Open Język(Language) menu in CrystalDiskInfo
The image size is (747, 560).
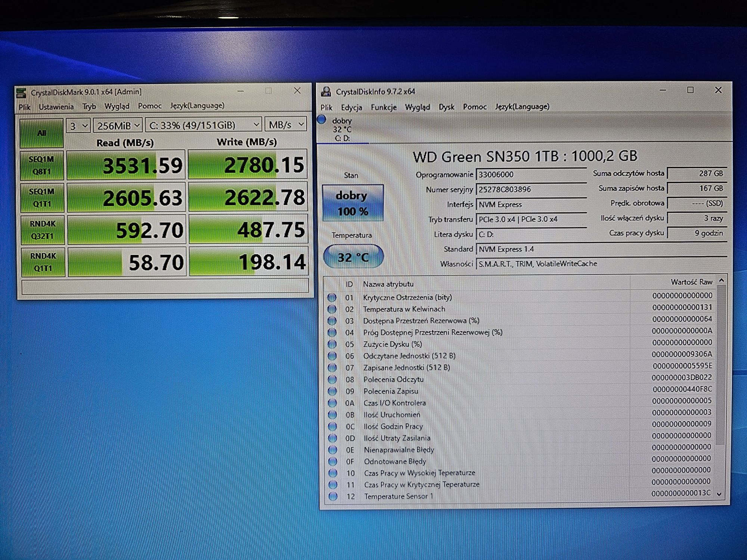click(x=522, y=107)
